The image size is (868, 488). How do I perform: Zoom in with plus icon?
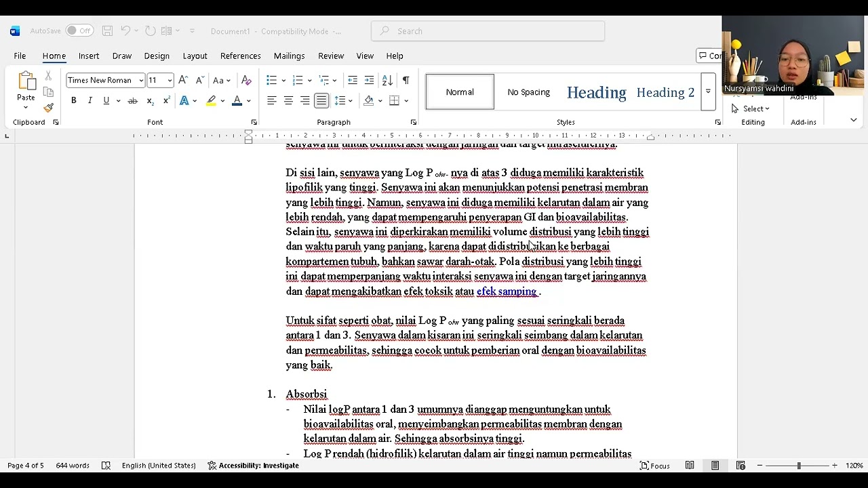click(x=834, y=466)
